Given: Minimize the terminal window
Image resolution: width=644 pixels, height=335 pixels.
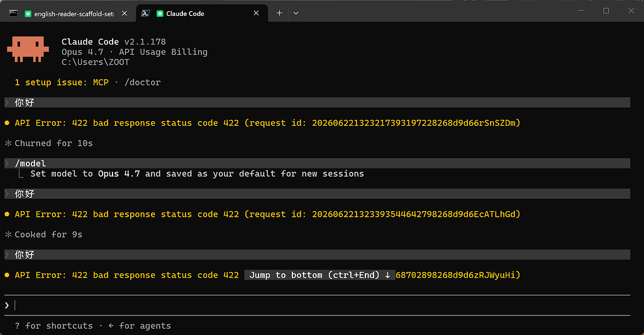Looking at the screenshot, I should click(580, 11).
